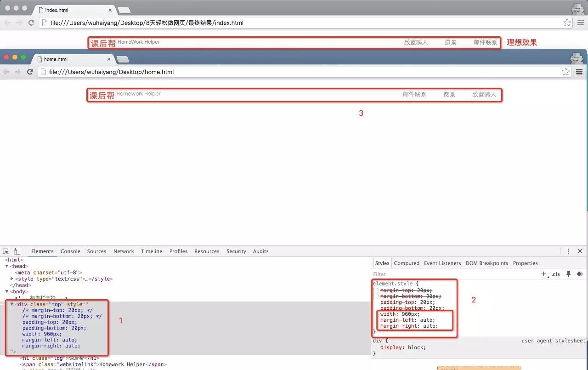Screen dimensions: 588x370
Task: Select the inspect element cursor icon in DevTools
Action: [6, 251]
